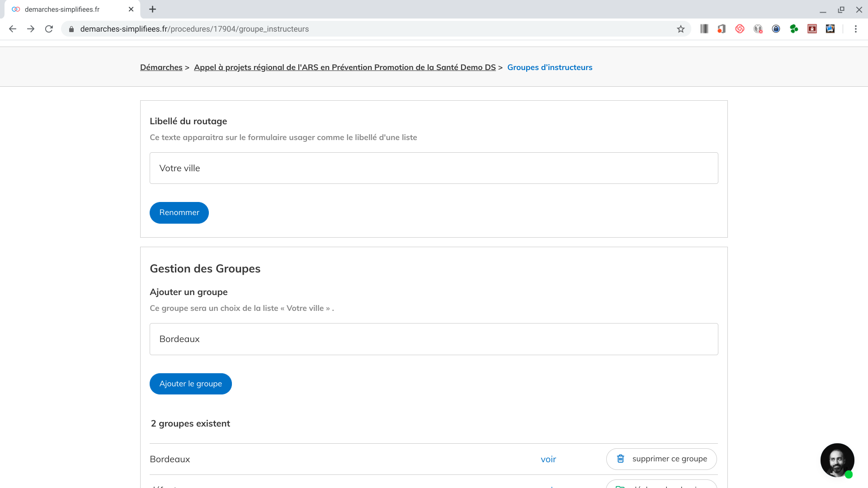Screen dimensions: 868x488
Task: Click the photo gallery extension icon
Action: (830, 29)
